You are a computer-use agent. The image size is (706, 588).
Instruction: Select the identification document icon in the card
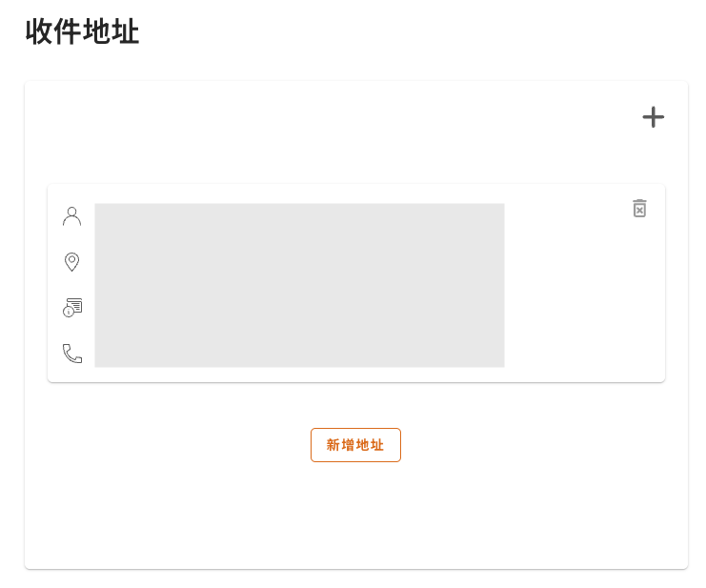72,307
